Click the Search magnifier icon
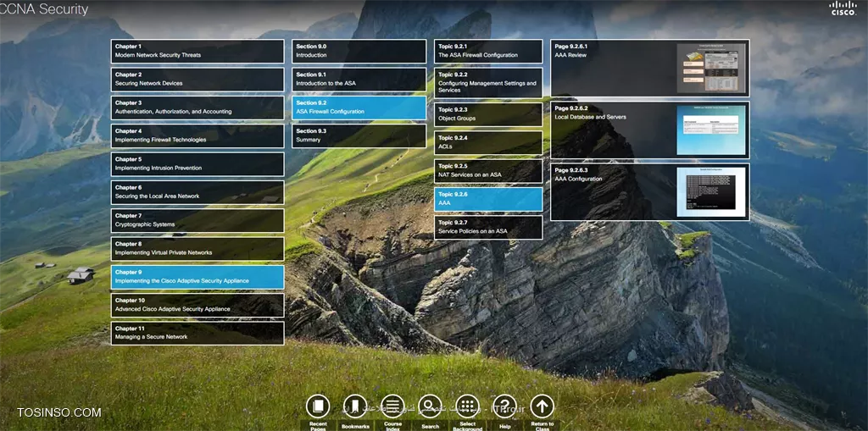 [x=430, y=406]
